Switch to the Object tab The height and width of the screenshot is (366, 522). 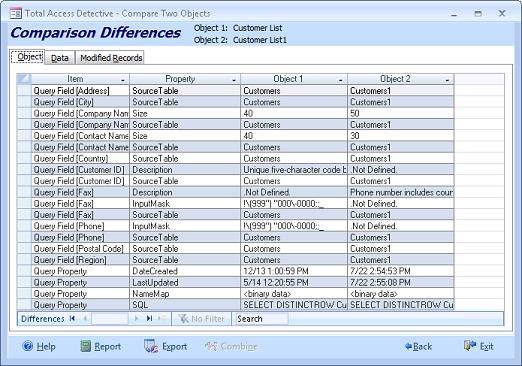point(28,57)
